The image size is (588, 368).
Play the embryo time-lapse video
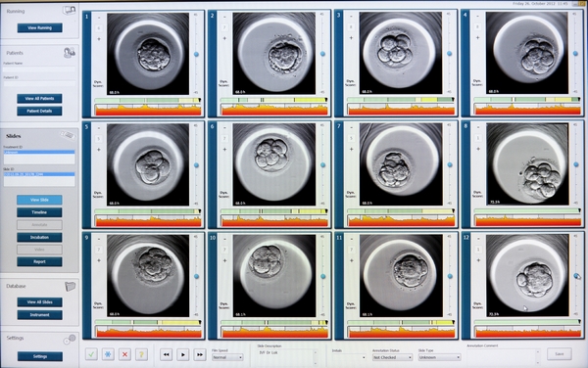[183, 354]
